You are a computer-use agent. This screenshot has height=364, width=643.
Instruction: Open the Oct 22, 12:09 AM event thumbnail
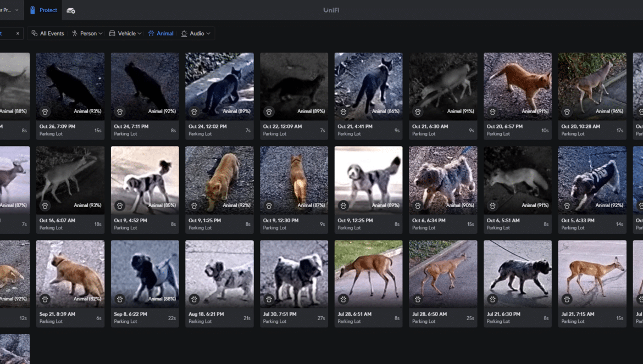294,86
